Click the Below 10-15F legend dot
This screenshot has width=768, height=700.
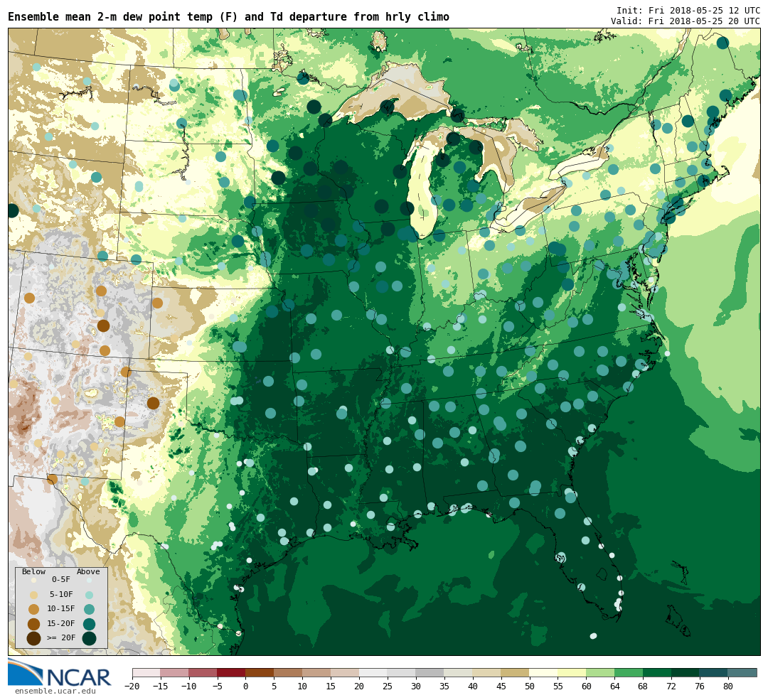[x=34, y=610]
